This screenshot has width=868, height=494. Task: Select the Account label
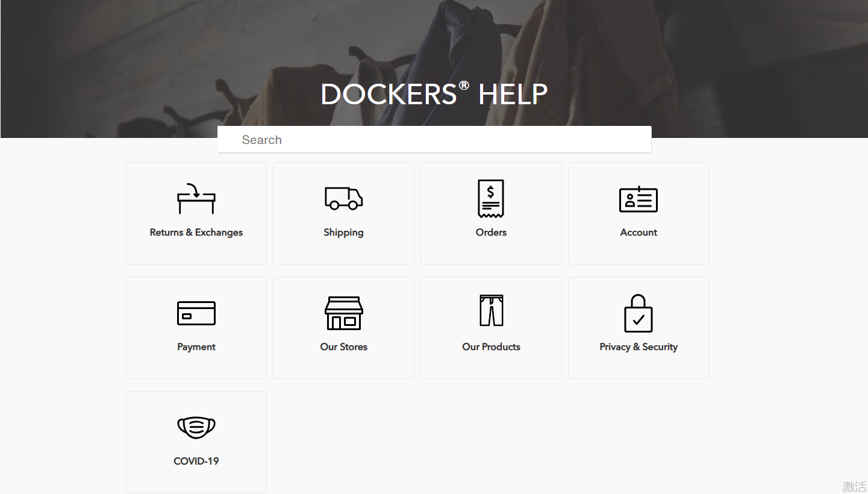tap(639, 233)
